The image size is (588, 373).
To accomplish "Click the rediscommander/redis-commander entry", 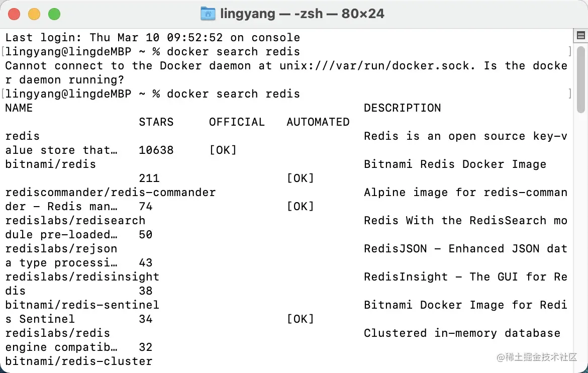I will point(110,193).
